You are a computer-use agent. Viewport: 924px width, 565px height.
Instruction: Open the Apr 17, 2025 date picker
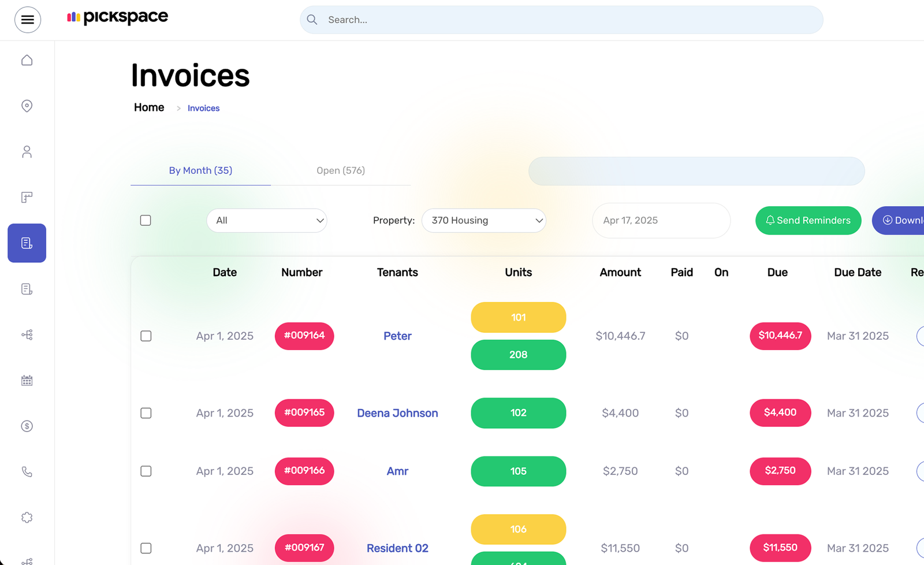[x=661, y=220]
